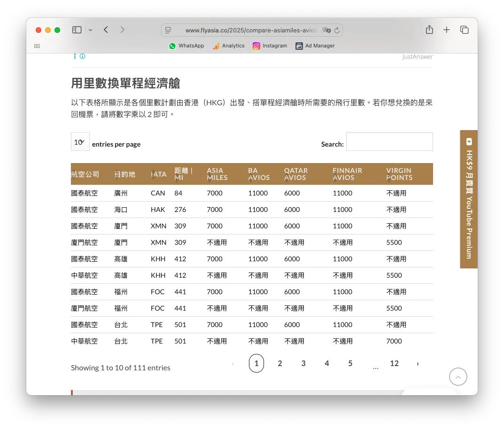Click inside the Search field
Viewport: 504px width, 430px height.
389,141
